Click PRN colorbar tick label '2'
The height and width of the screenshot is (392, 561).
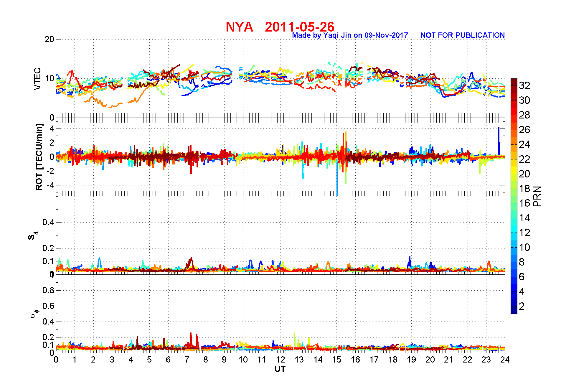[x=522, y=306]
